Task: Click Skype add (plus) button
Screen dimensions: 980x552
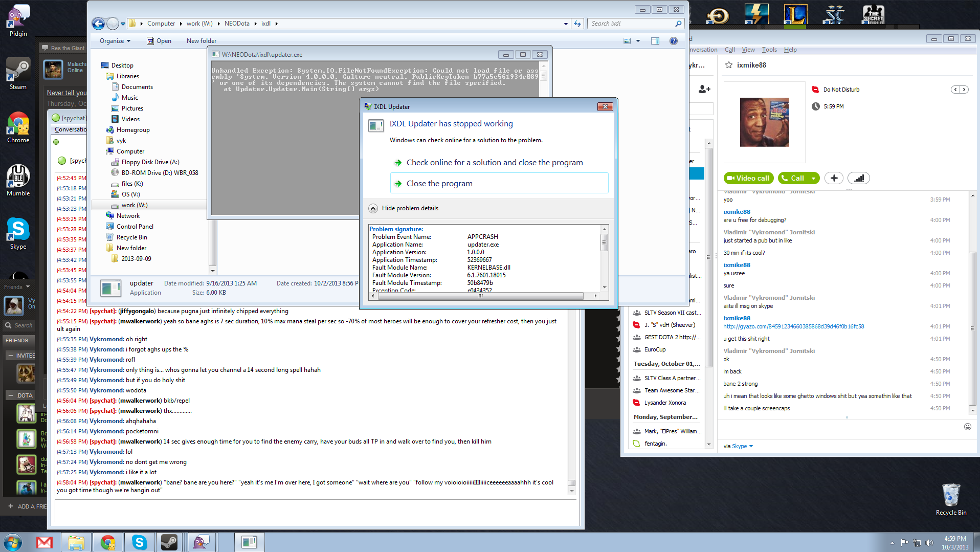Action: click(834, 178)
